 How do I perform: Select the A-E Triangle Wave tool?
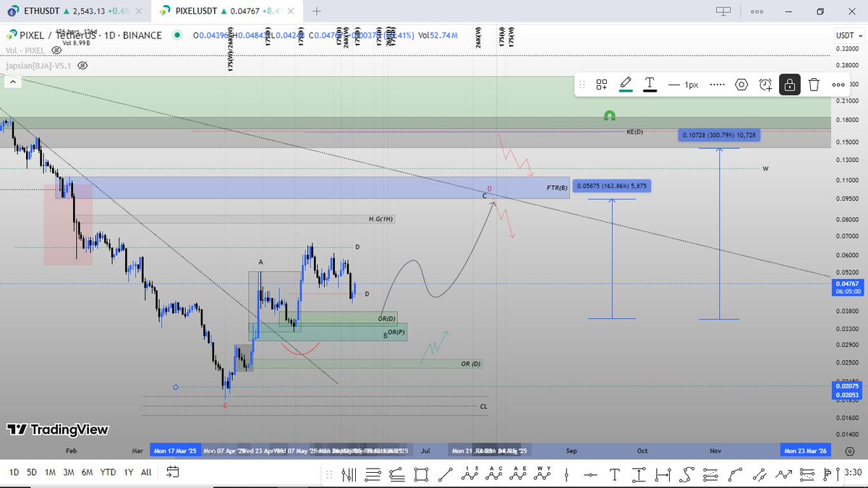(x=516, y=474)
